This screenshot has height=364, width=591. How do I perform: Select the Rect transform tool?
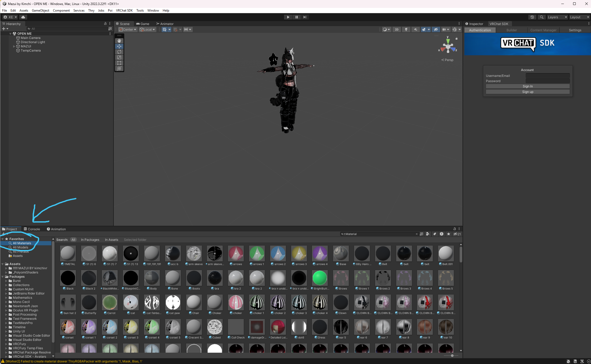[119, 63]
